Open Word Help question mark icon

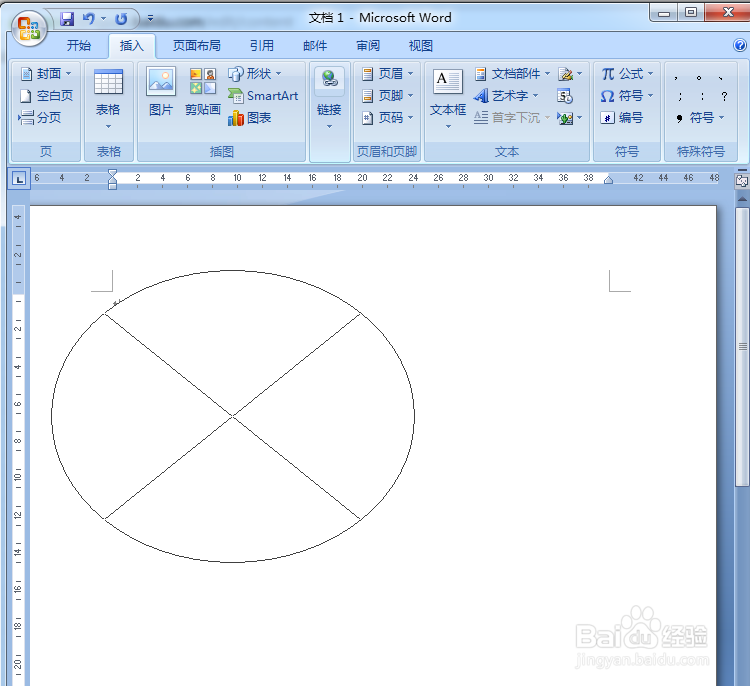click(739, 45)
